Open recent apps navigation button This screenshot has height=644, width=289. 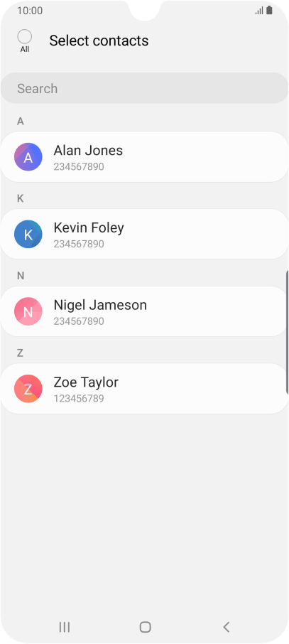(65, 627)
